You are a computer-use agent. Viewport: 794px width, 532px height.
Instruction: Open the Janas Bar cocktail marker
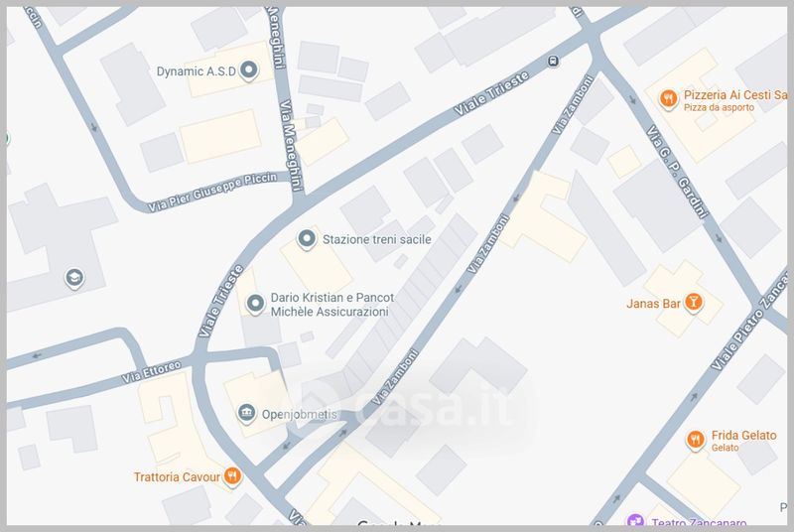[693, 302]
